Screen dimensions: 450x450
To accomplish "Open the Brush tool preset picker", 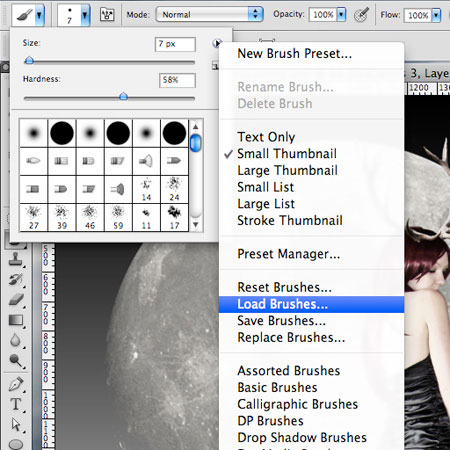I will point(28,14).
